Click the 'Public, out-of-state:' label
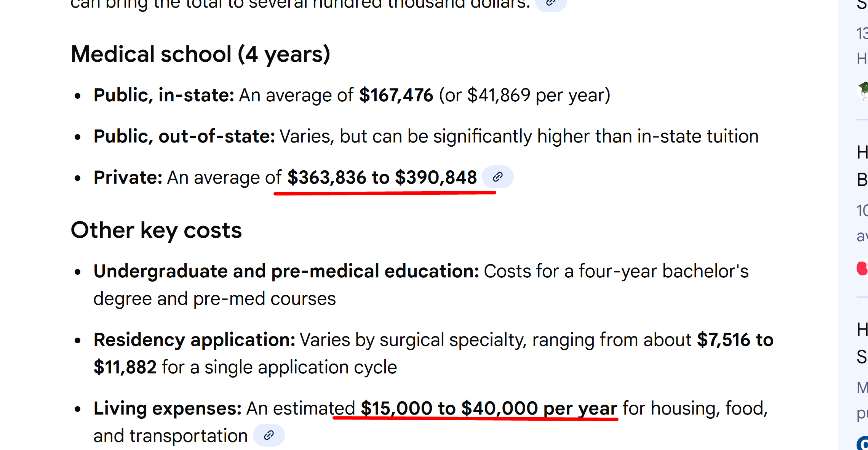 pyautogui.click(x=184, y=136)
